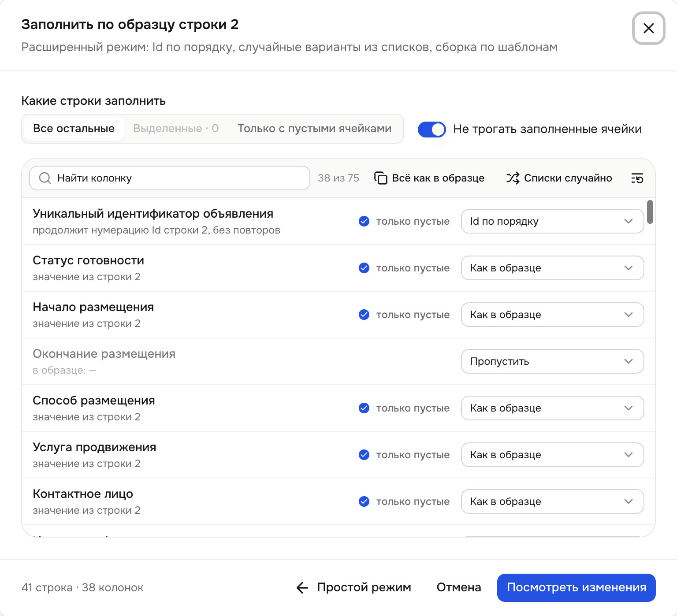This screenshot has width=677, height=616.
Task: Uncheck 'только пустые' for Уникальный идентификатор объявления
Action: [364, 221]
